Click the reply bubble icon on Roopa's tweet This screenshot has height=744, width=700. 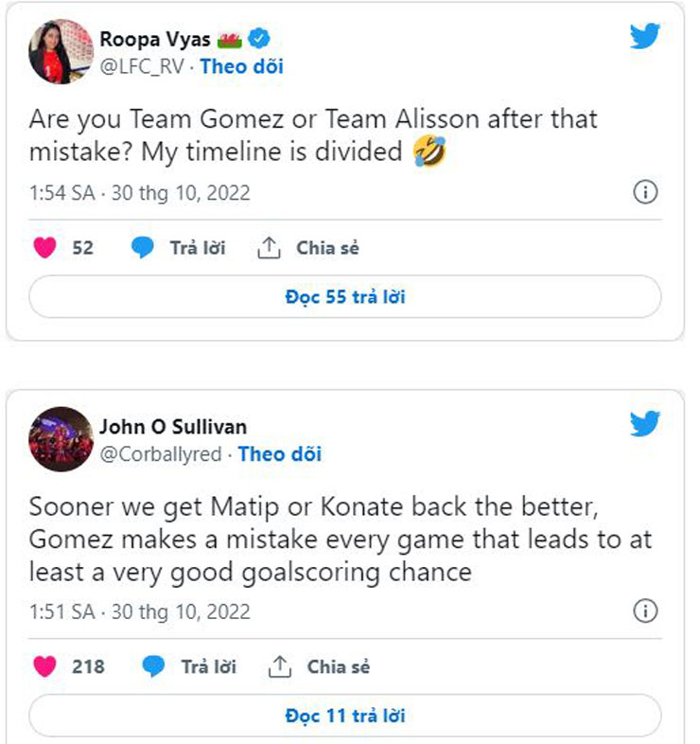[x=143, y=248]
